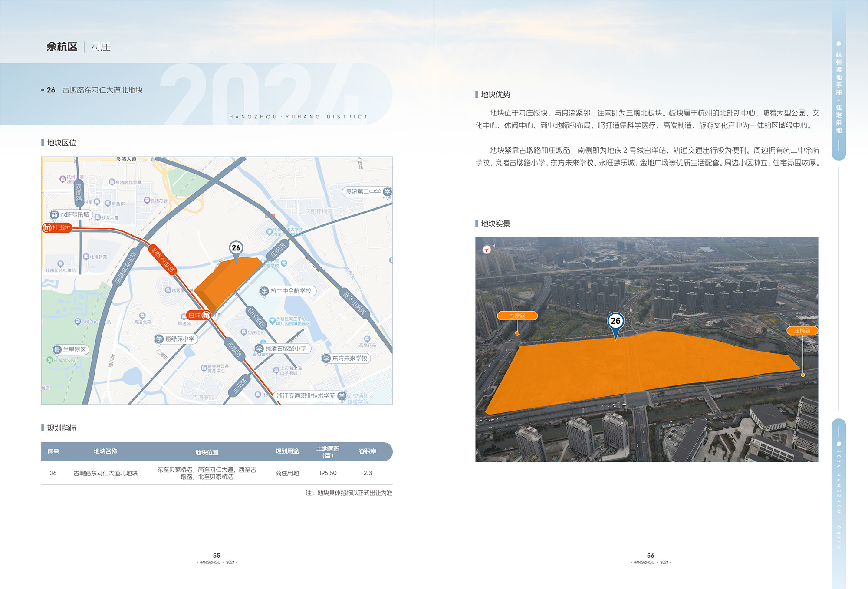868x589 pixels.
Task: Click page number 55
Action: tap(217, 556)
